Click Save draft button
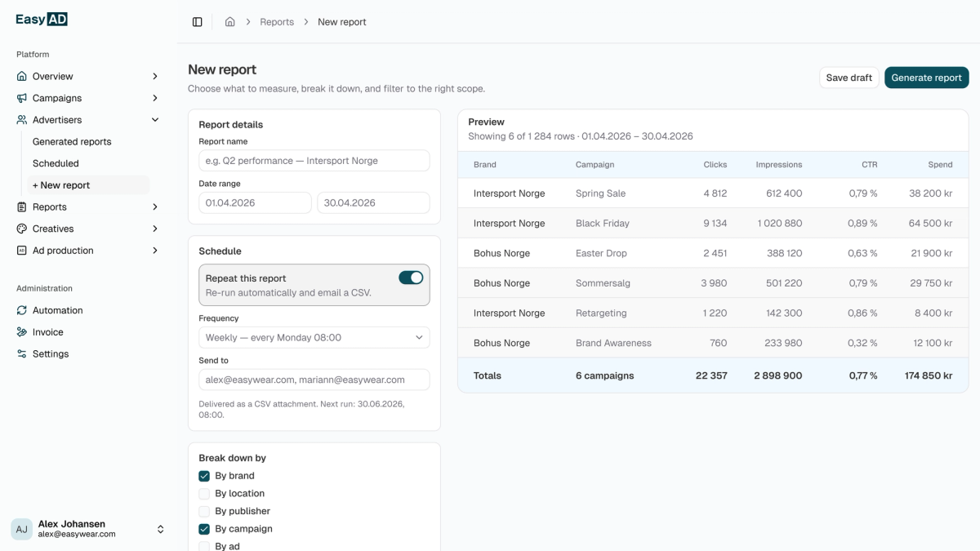Screen dimensions: 980x551 [849, 78]
